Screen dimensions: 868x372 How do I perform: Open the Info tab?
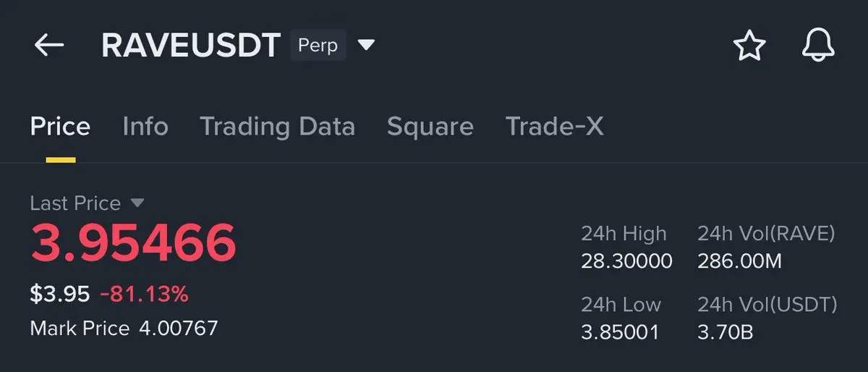click(x=145, y=127)
